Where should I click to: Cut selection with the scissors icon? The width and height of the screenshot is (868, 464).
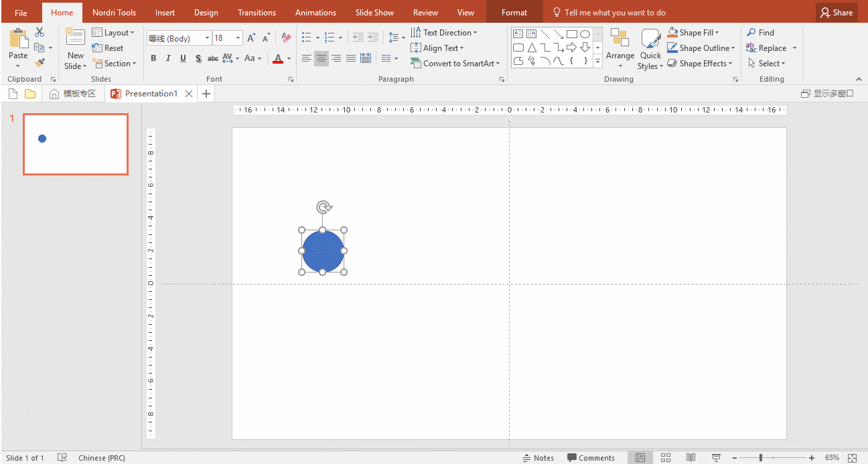(40, 32)
